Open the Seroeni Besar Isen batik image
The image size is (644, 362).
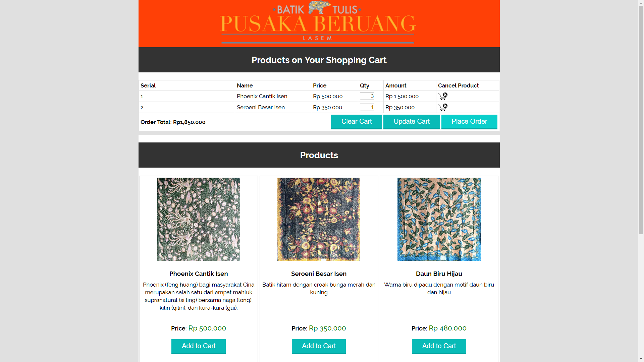click(319, 219)
